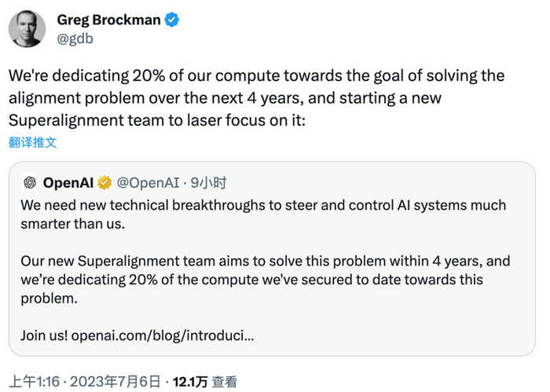The height and width of the screenshot is (392, 550).
Task: Click Greg Brockman's profile photo
Action: pos(27,28)
